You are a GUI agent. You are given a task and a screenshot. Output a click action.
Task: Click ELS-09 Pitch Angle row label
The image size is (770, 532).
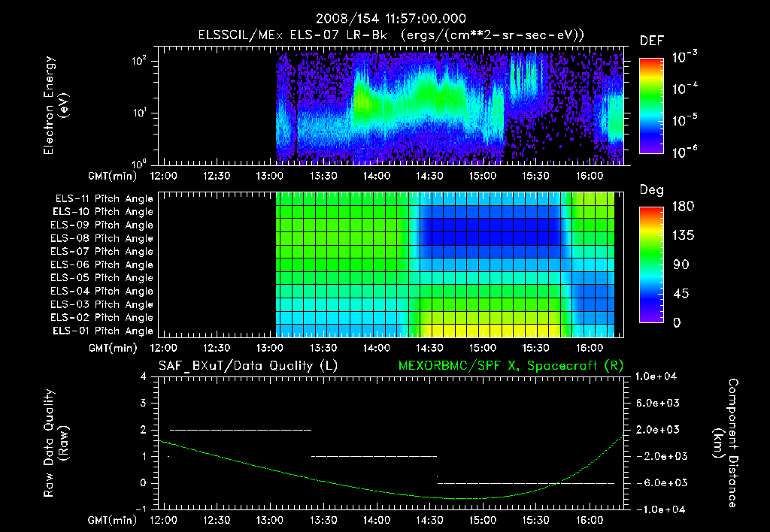point(102,225)
